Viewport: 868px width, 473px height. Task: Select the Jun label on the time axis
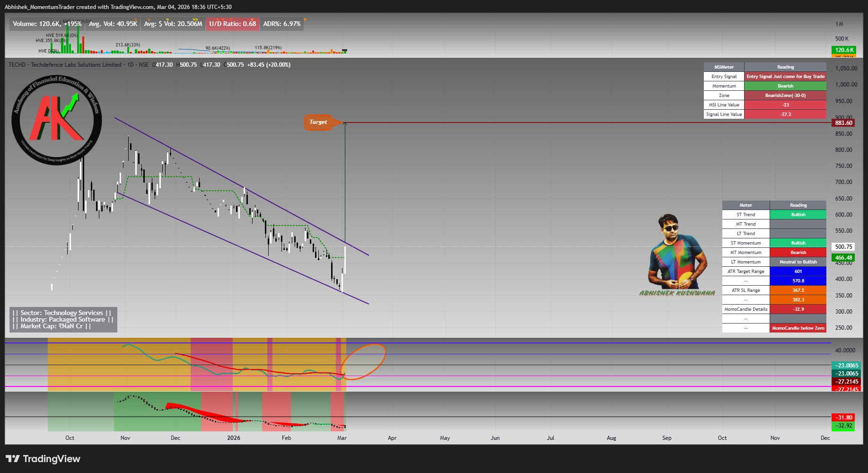[495, 438]
